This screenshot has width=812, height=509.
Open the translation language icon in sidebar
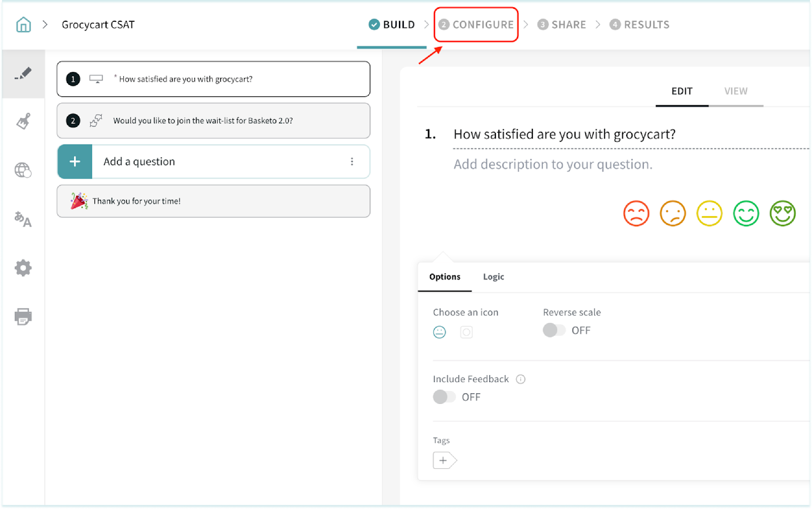pos(23,219)
